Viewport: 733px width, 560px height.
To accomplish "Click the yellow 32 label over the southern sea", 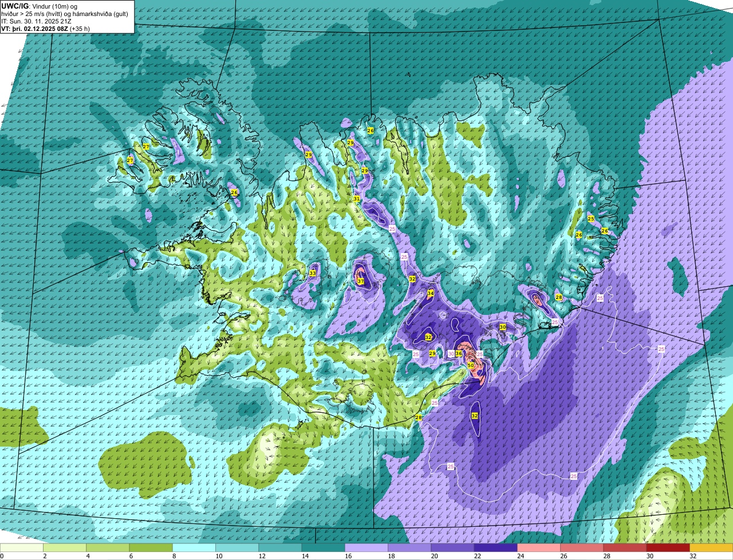I will click(475, 415).
